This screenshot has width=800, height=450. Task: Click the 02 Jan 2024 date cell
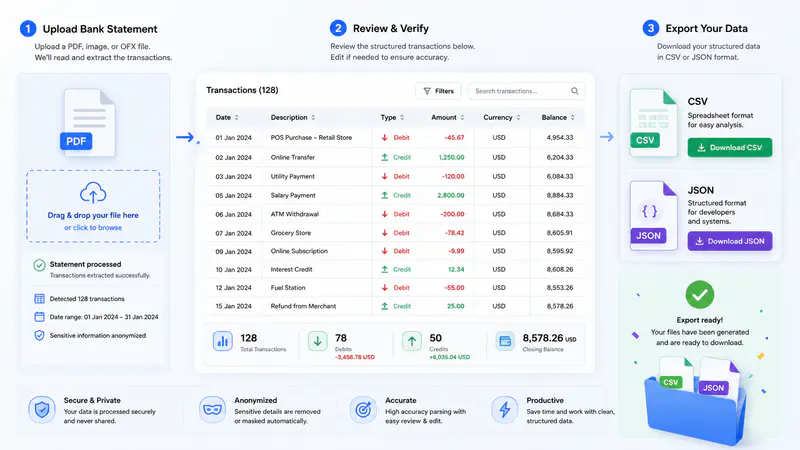coord(233,157)
